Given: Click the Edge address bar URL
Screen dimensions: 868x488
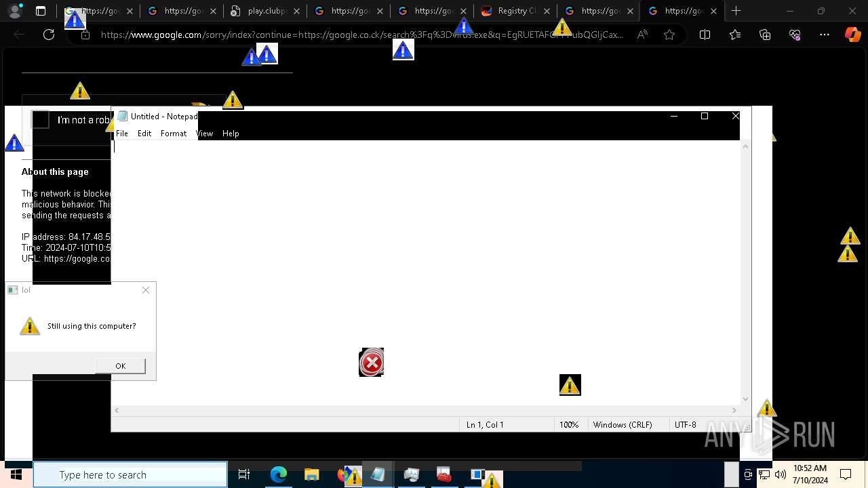Looking at the screenshot, I should point(361,35).
